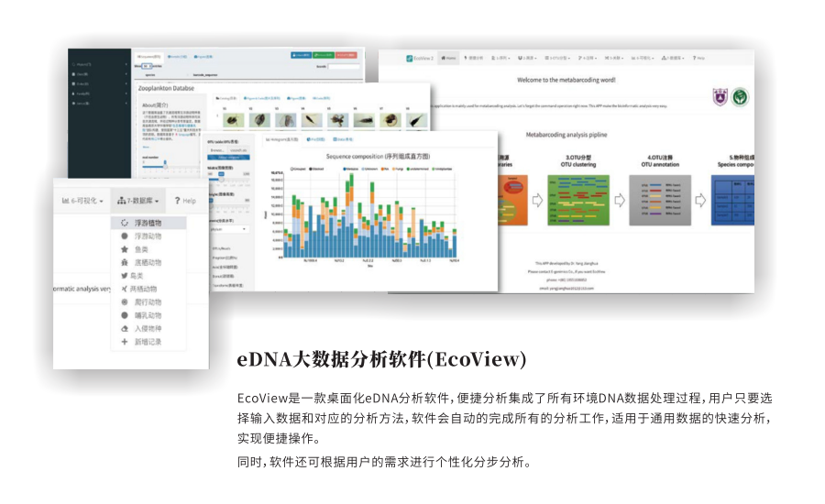Click the green circular emblem logo
Viewport: 825px width, 504px height.
coord(740,96)
